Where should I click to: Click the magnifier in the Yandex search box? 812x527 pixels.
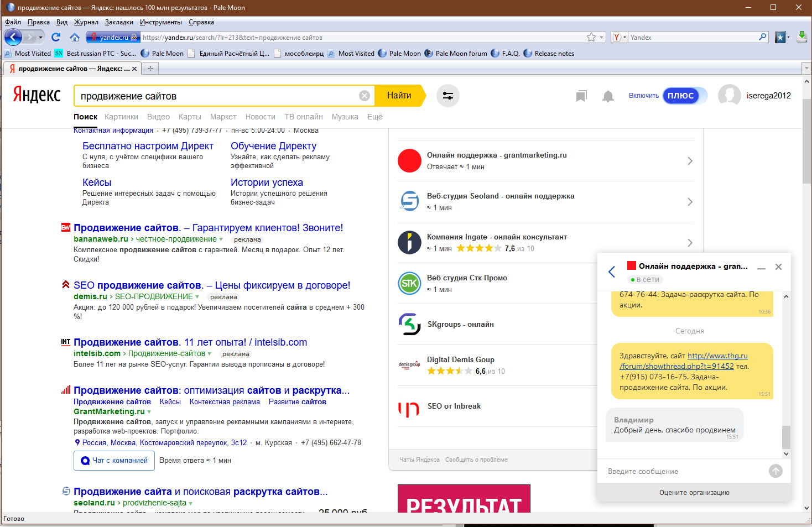(x=763, y=37)
